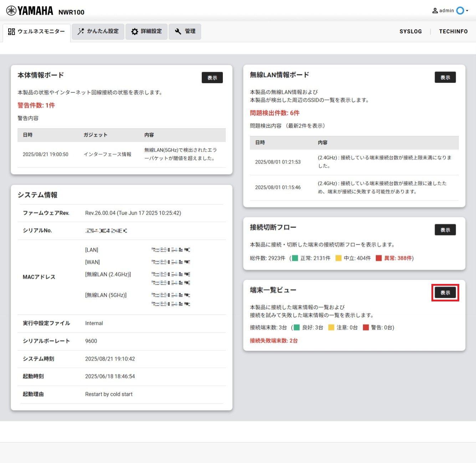Open the TECHINFO page

click(x=453, y=31)
